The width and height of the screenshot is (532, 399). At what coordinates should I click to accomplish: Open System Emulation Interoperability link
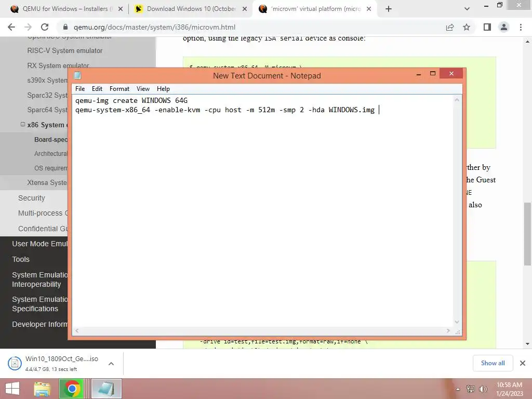[x=39, y=280]
